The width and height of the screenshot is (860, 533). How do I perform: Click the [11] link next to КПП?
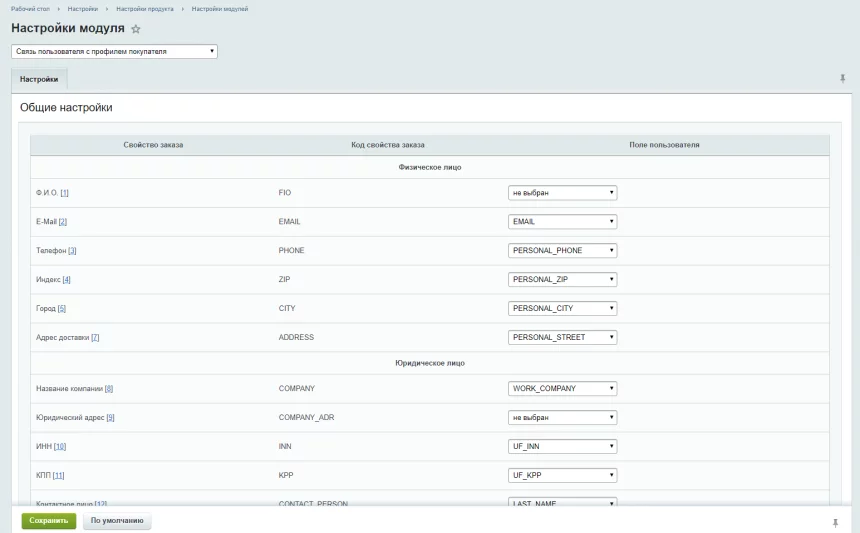click(58, 475)
